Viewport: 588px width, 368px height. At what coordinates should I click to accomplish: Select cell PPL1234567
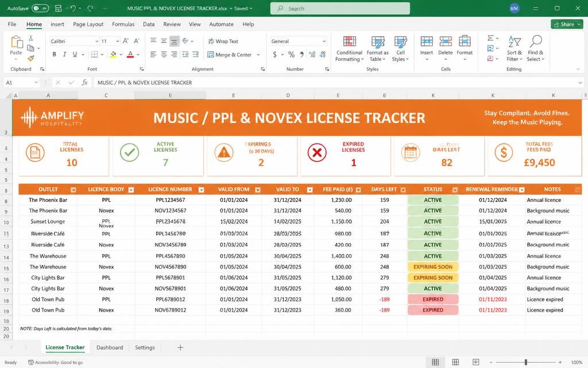tap(170, 200)
